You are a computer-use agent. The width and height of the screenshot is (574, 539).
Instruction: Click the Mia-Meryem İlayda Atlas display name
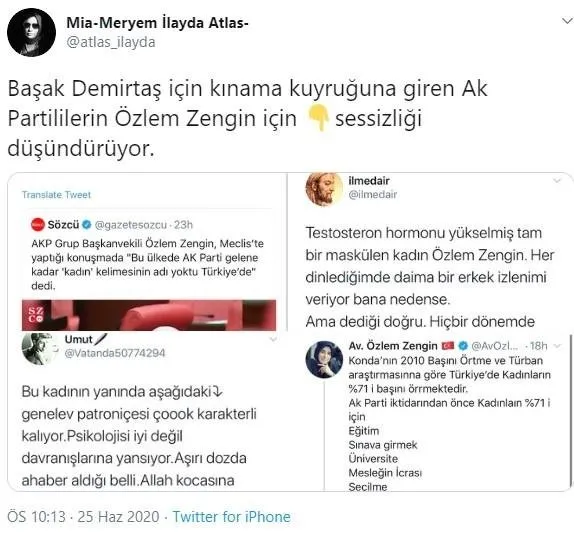pos(157,23)
